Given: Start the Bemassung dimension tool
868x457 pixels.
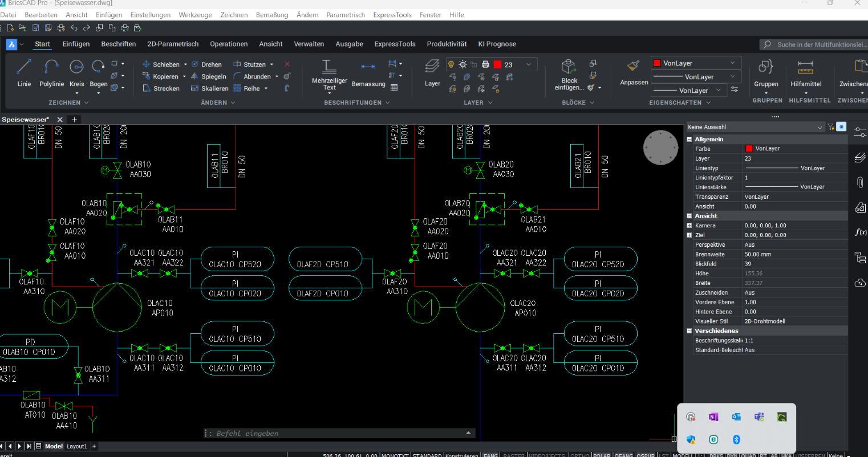Looking at the screenshot, I should [x=368, y=74].
